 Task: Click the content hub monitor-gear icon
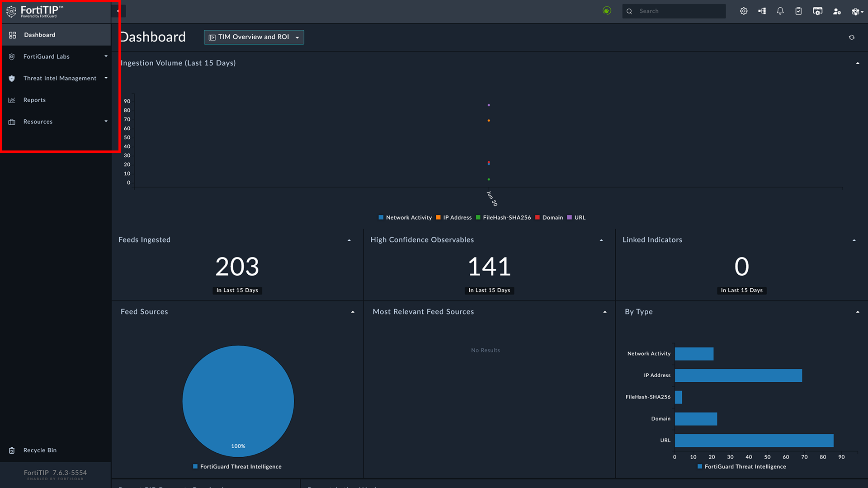coord(817,11)
